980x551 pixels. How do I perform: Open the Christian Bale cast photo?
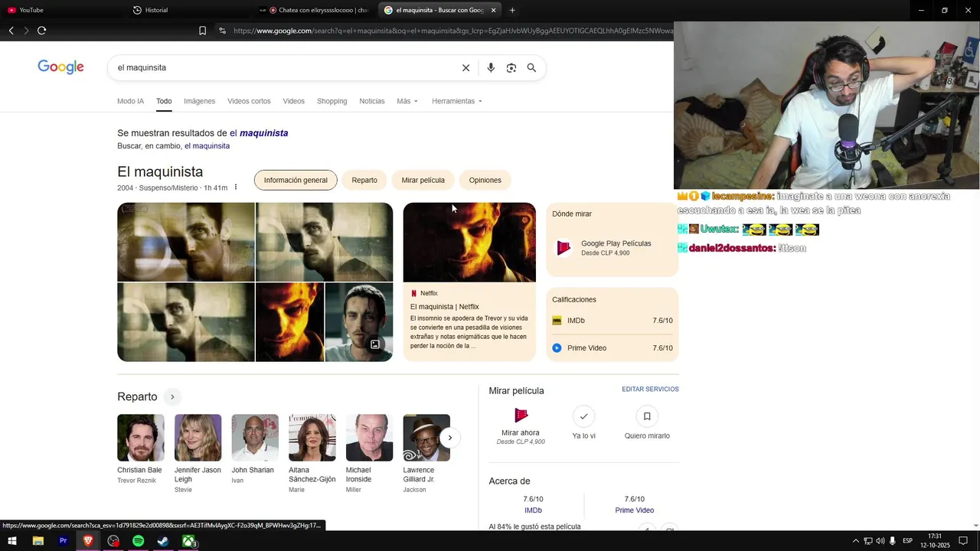(141, 438)
